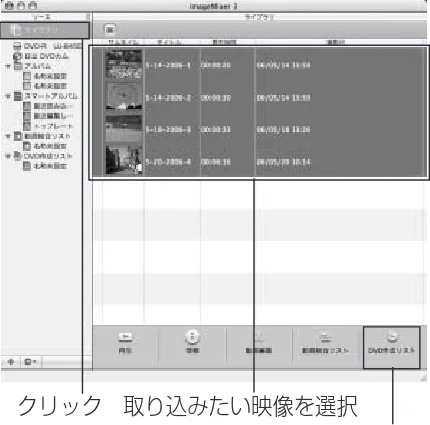Select second 名称未設定 album under アルバム
The image size is (430, 425).
[45, 86]
